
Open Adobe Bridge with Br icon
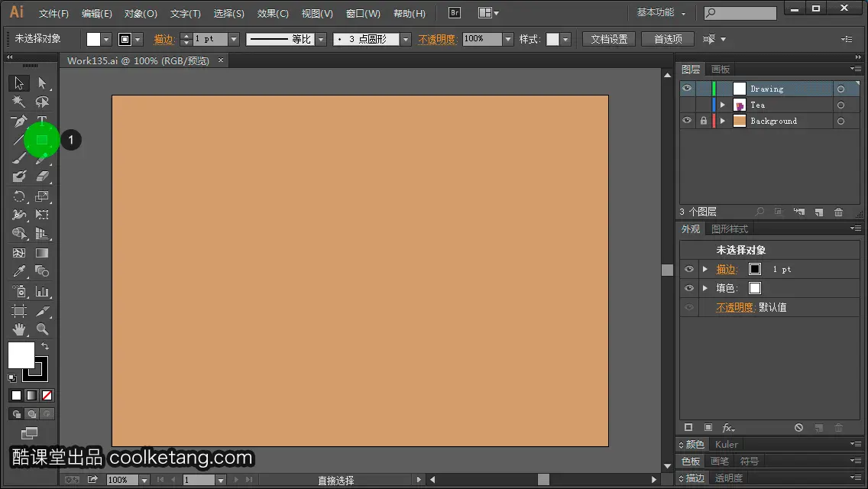click(x=455, y=13)
